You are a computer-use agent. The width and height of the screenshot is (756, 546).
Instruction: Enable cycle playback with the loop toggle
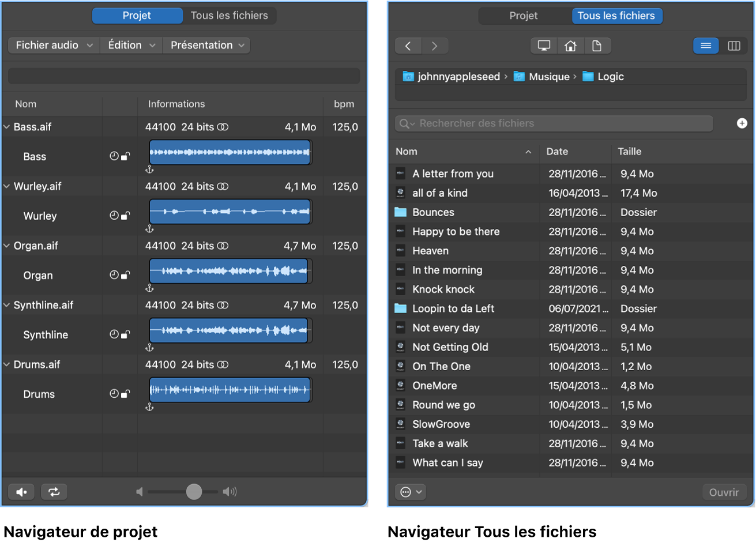click(54, 491)
